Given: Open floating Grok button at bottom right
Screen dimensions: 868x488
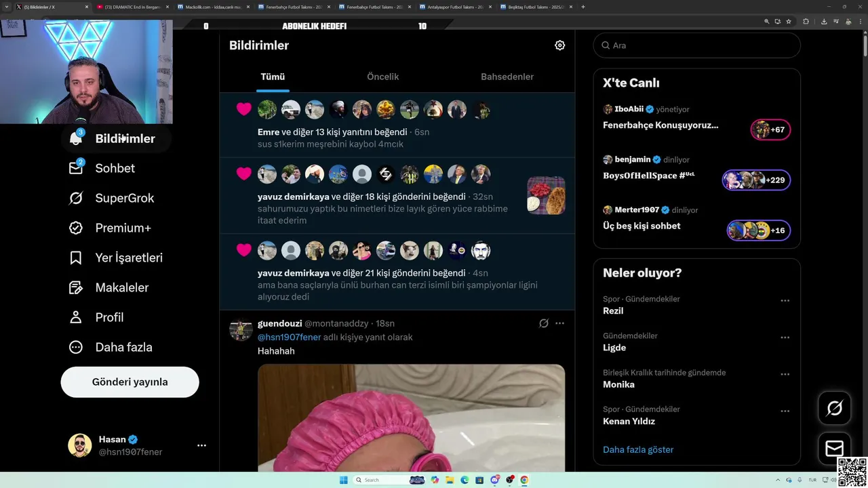Looking at the screenshot, I should [835, 408].
